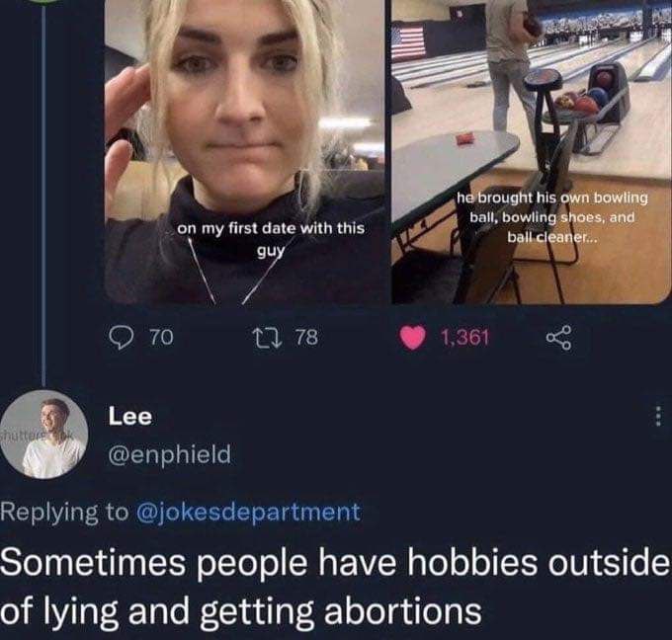The width and height of the screenshot is (672, 640).
Task: Open the selfie photo on the left
Action: pos(244,152)
